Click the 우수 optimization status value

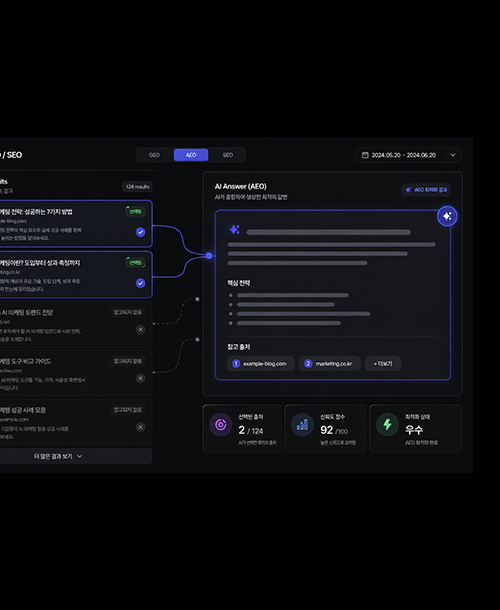tap(414, 430)
